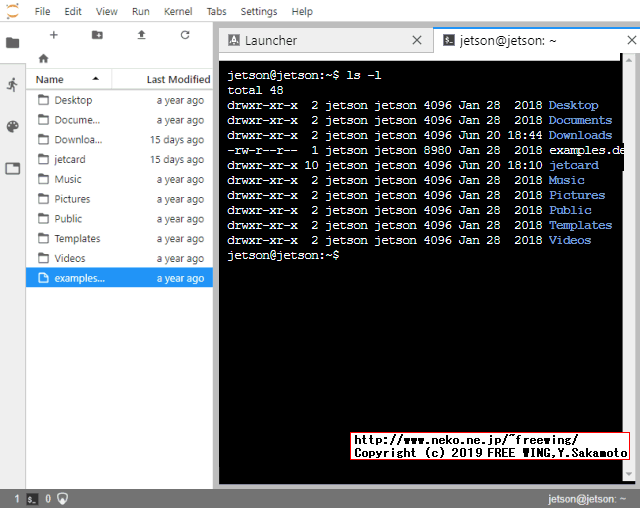This screenshot has width=640, height=508.
Task: Open the Commands palette sidebar icon
Action: [12, 127]
